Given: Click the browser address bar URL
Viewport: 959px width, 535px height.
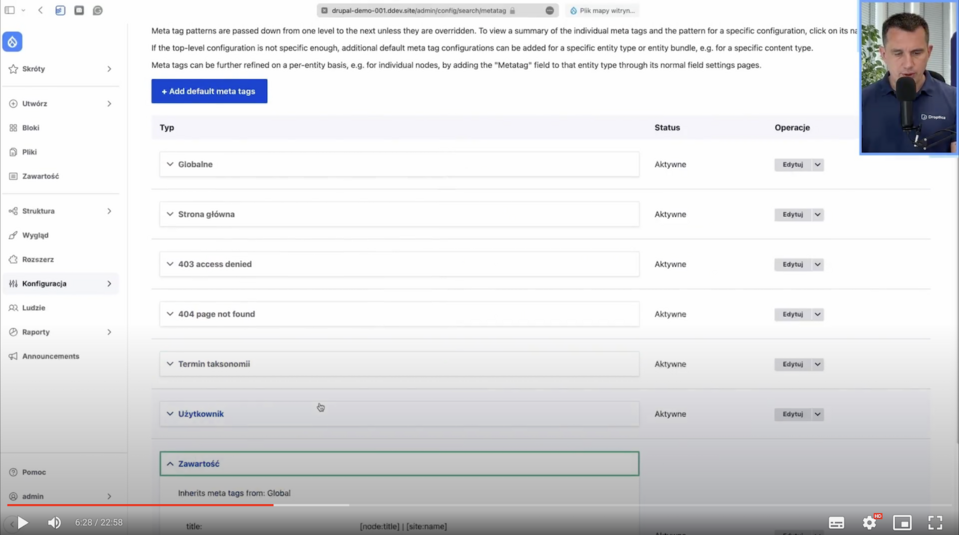Looking at the screenshot, I should 419,10.
